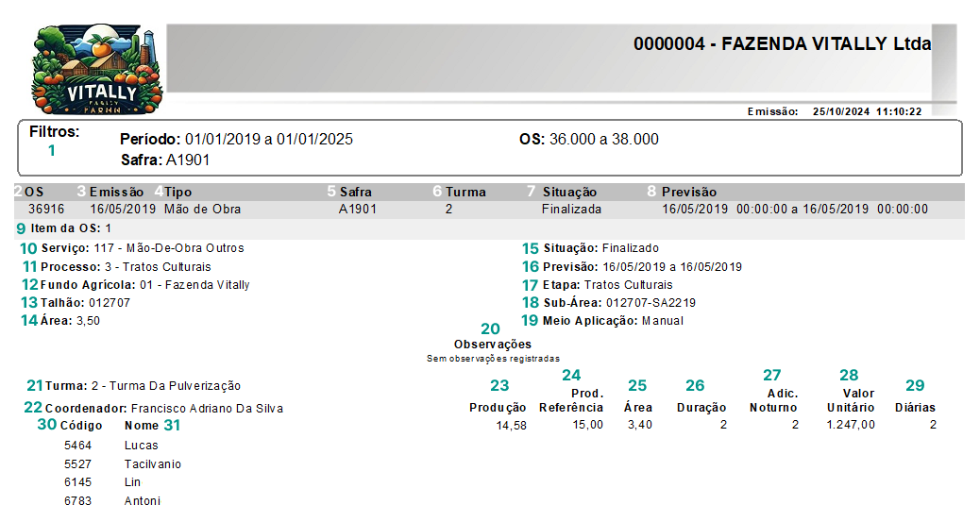Select the Filtros label
Screen dimensions: 980x522
(55, 132)
